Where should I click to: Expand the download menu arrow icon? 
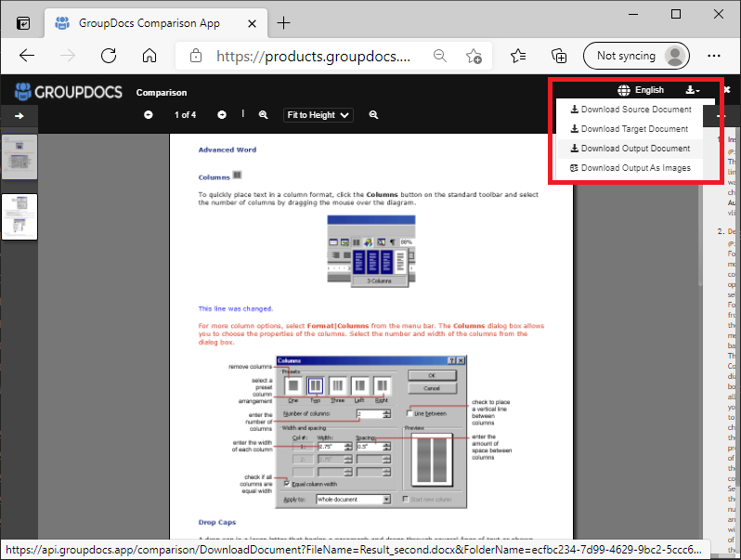pos(692,90)
